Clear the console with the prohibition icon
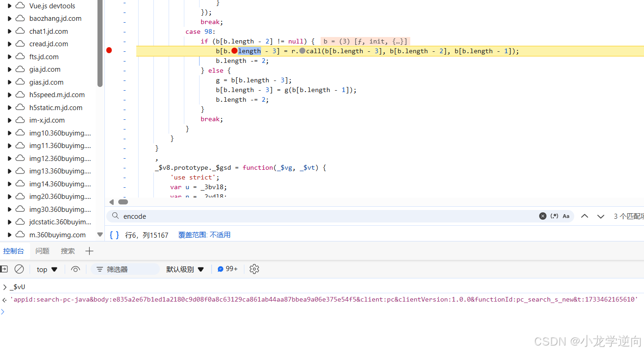Viewport: 644px width, 352px height. (19, 269)
